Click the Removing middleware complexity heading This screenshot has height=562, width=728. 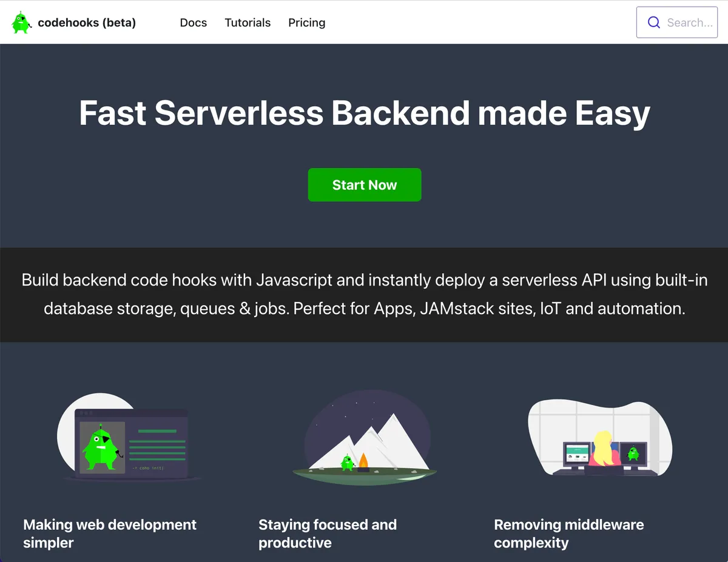tap(569, 534)
